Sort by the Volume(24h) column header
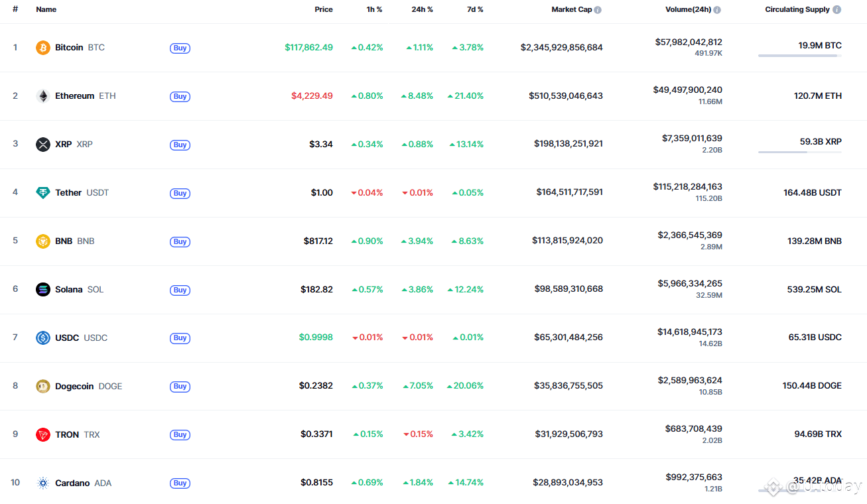Viewport: 867px width, 504px height. 689,10
